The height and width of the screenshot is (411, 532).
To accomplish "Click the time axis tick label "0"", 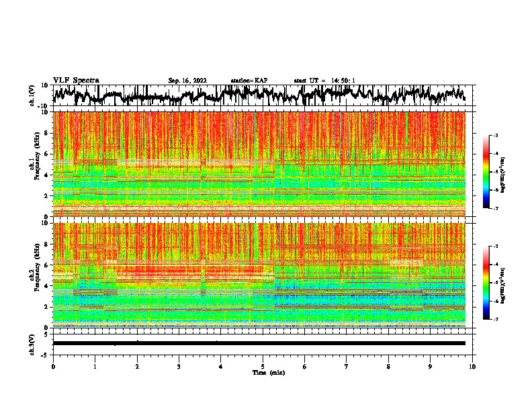I will pos(53,367).
